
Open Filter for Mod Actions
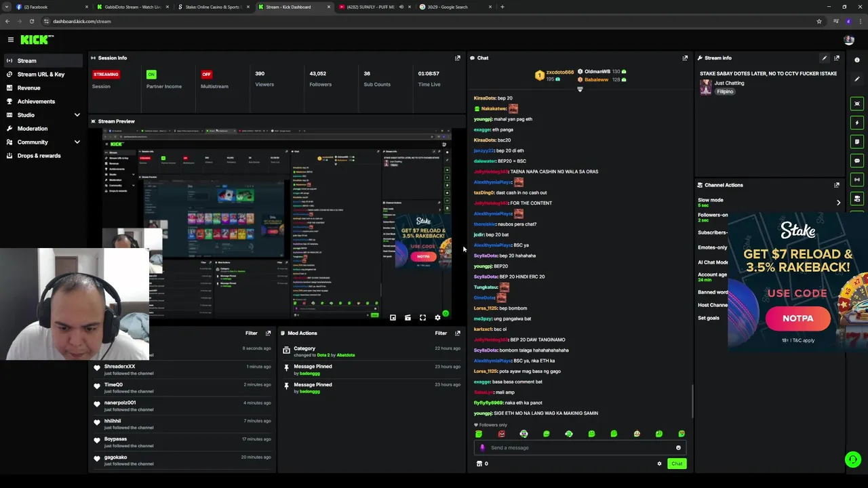(441, 333)
